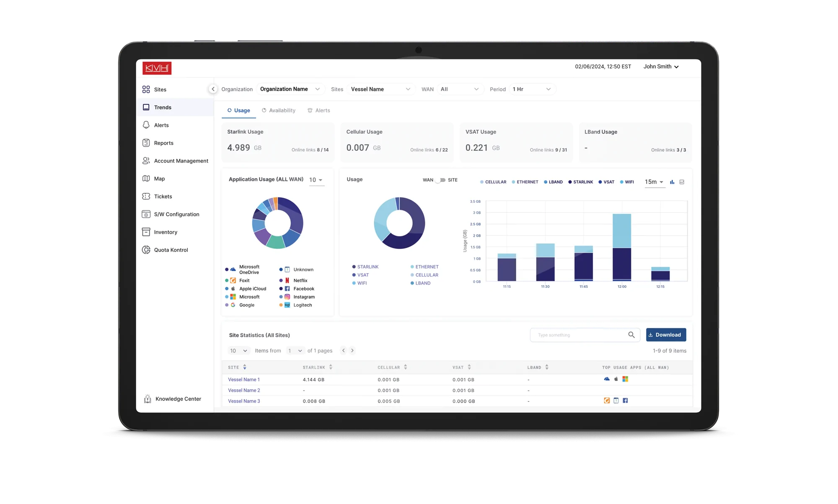
Task: Collapse the sidebar with the chevron button
Action: tap(213, 89)
